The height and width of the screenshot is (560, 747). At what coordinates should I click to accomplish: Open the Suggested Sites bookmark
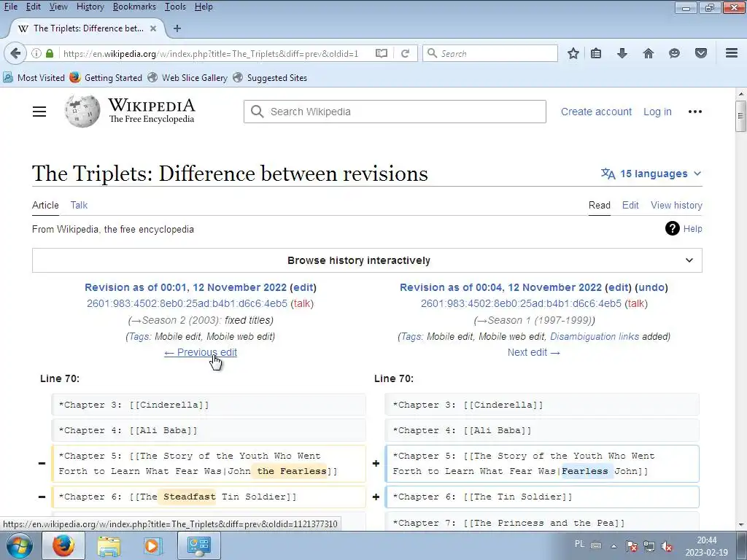pyautogui.click(x=270, y=77)
